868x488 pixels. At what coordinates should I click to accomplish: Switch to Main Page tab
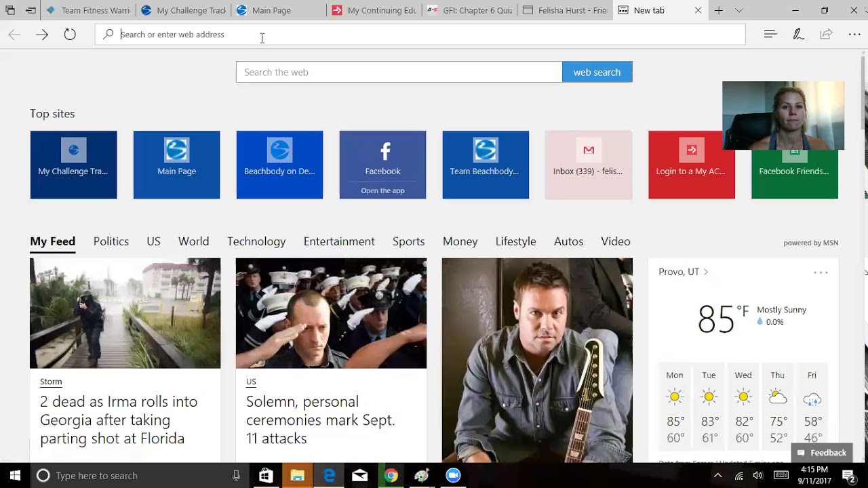(x=279, y=10)
